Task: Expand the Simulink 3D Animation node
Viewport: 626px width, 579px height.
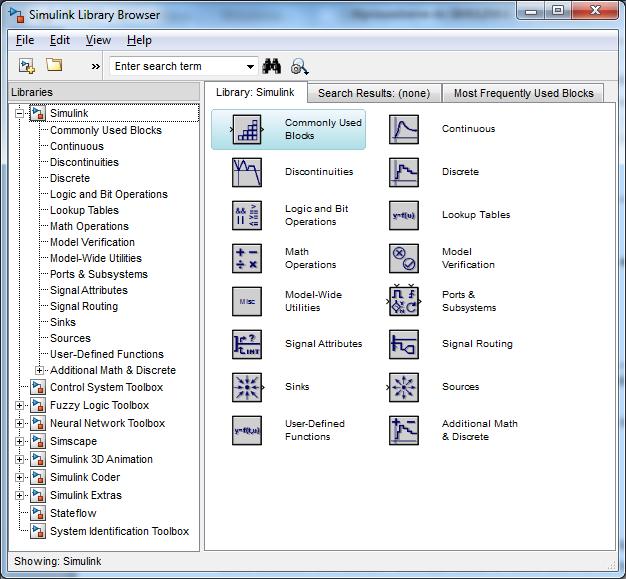Action: pos(19,460)
